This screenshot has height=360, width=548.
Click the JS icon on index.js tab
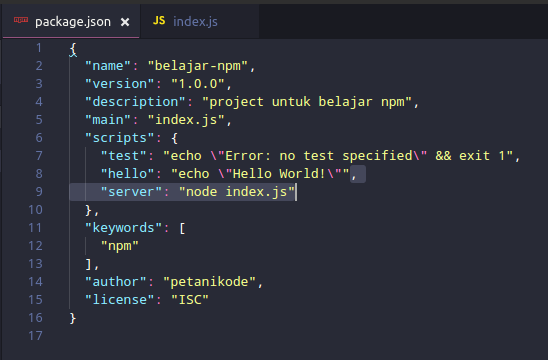[x=159, y=21]
